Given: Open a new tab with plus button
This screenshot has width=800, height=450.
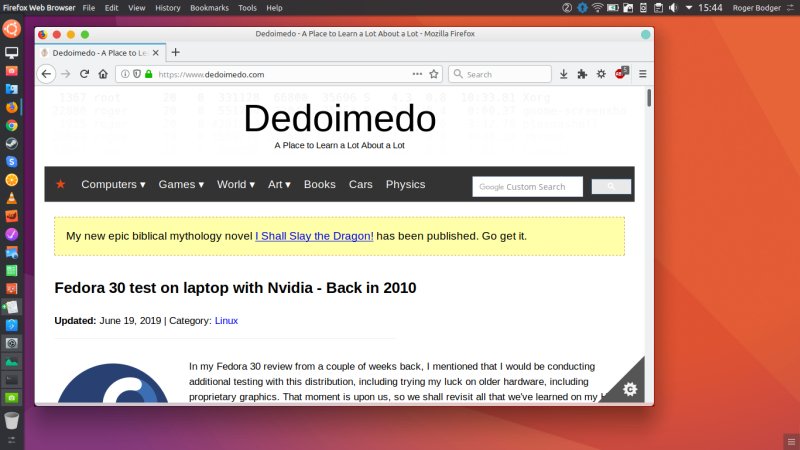Looking at the screenshot, I should [176, 52].
